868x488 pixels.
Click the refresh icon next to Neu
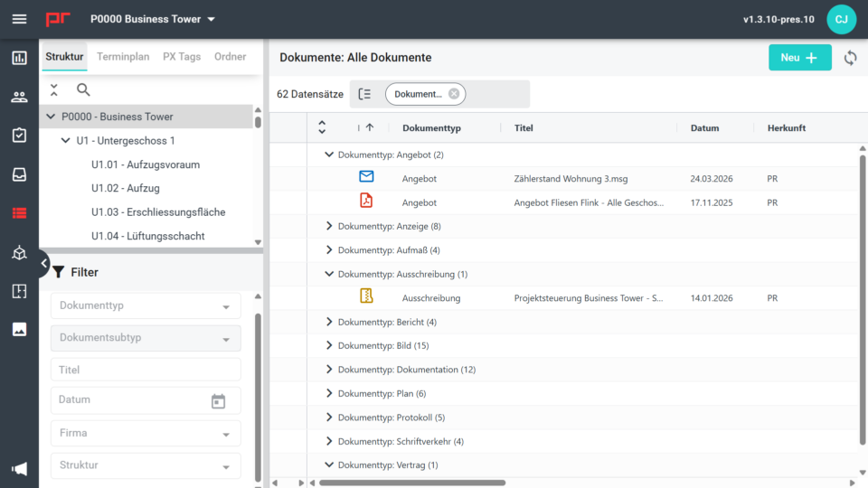850,58
